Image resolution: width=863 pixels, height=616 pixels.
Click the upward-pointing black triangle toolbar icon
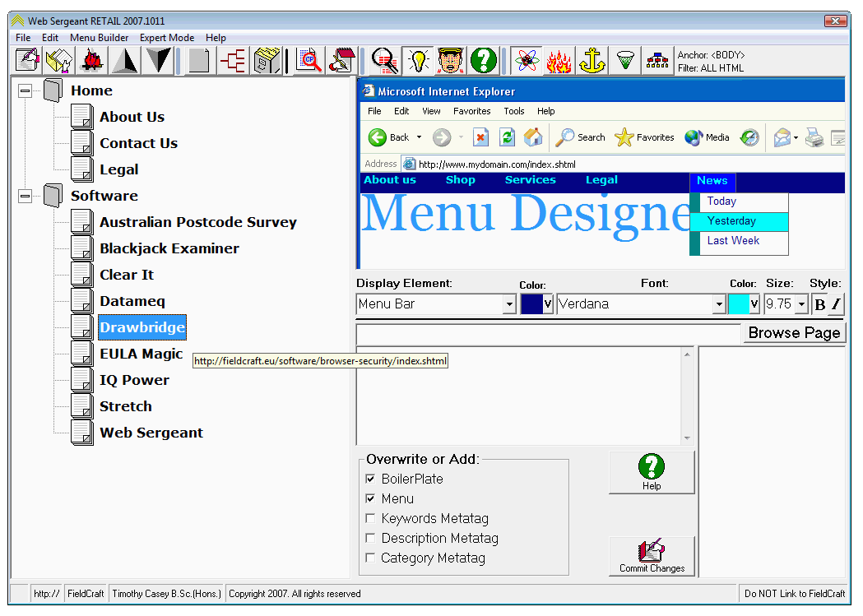click(125, 61)
